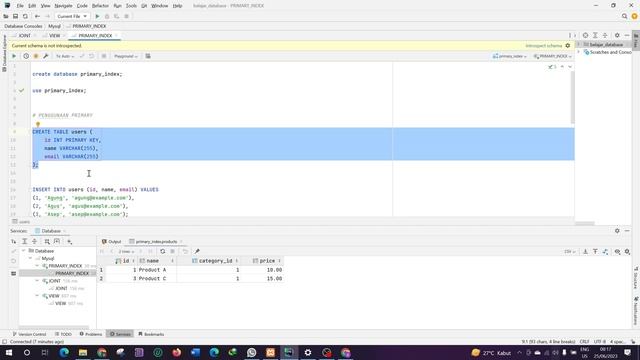The image size is (640, 360).
Task: Open the Current File run configuration dropdown
Action: pos(72,16)
